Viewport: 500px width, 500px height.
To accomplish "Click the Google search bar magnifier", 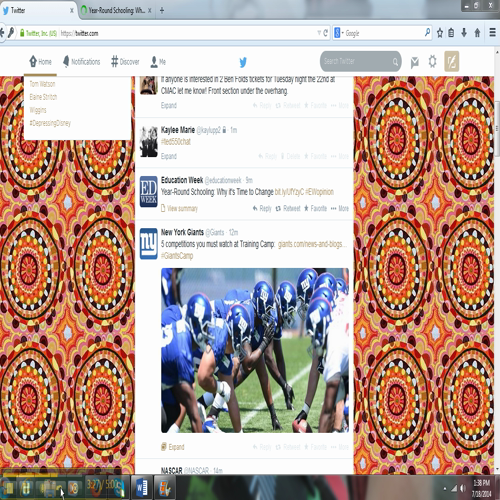I will tap(427, 32).
